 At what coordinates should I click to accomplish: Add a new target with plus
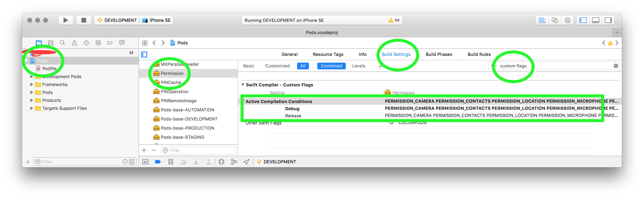[144, 150]
